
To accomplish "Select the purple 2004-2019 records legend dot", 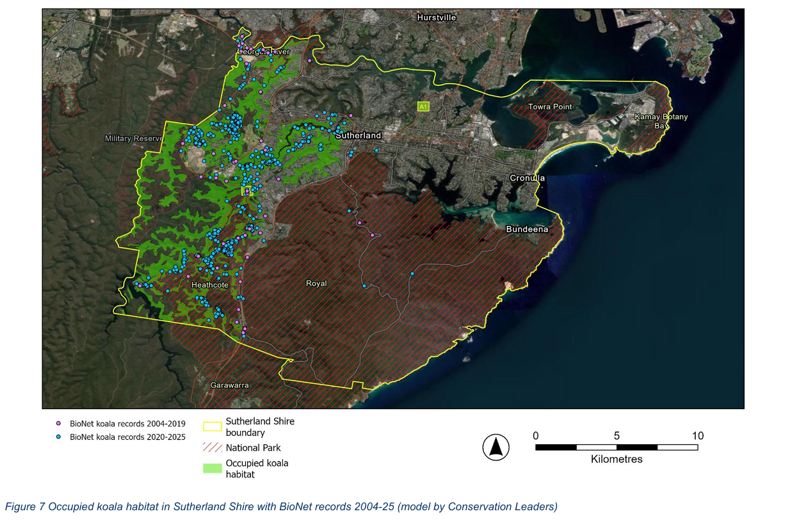I will coord(58,424).
